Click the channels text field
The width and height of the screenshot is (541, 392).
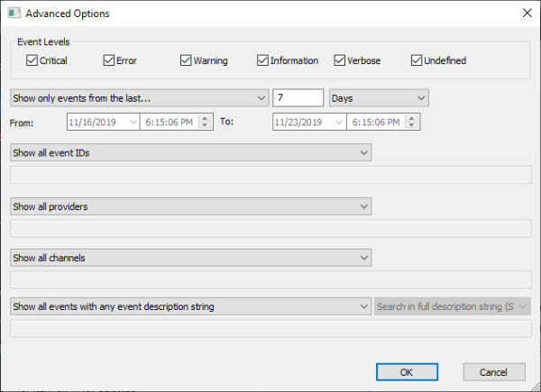[270, 278]
